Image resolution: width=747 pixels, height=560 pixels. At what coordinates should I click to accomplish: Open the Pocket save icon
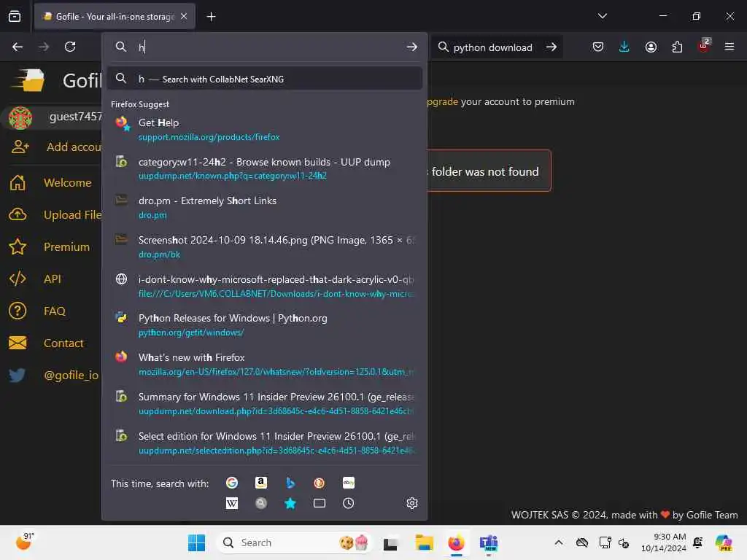pyautogui.click(x=598, y=47)
